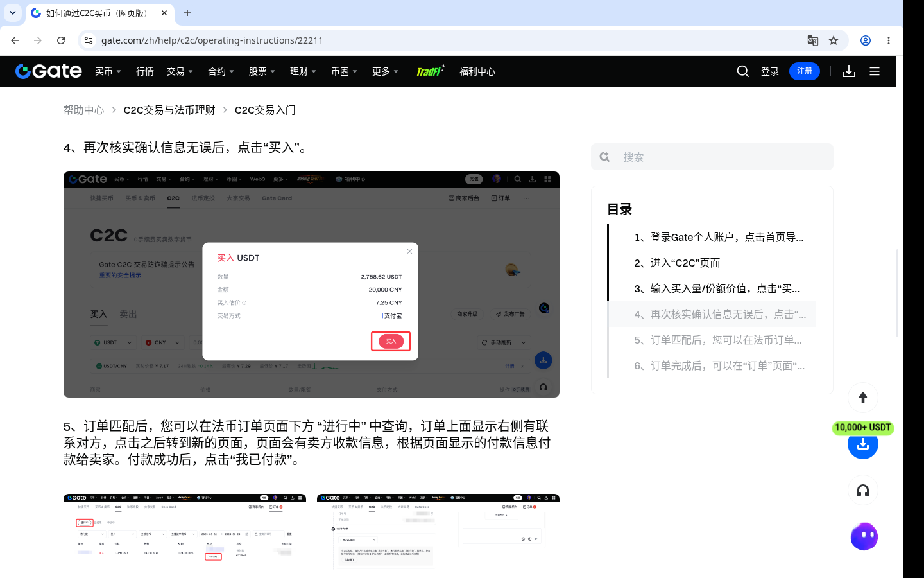Jump to contents item 5、订单匹配后
Screen dimensions: 924x578
(x=718, y=340)
